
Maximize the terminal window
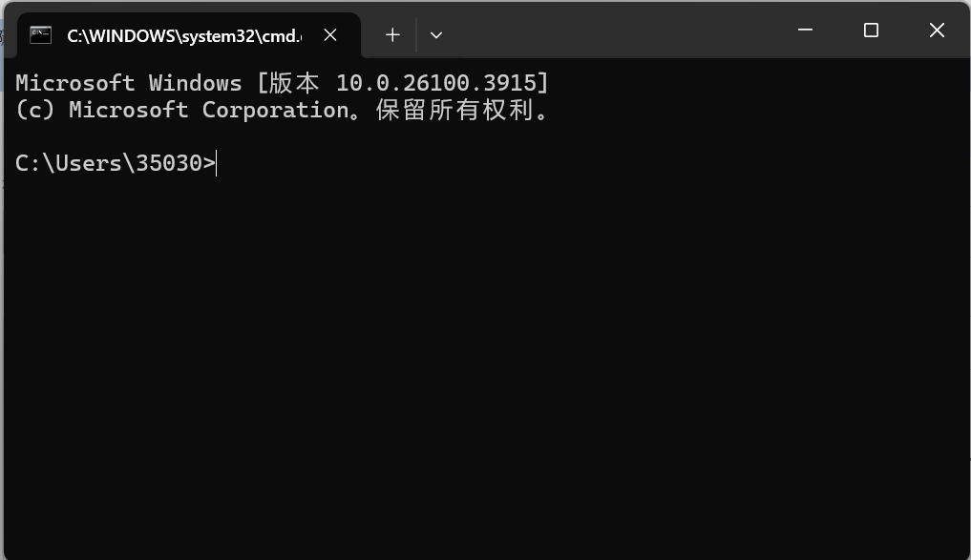click(x=871, y=31)
